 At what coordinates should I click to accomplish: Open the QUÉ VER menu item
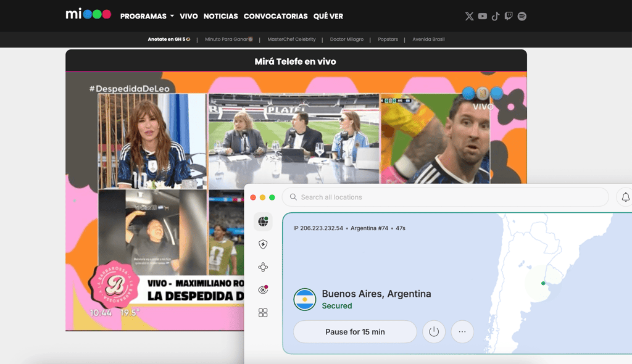(x=328, y=16)
